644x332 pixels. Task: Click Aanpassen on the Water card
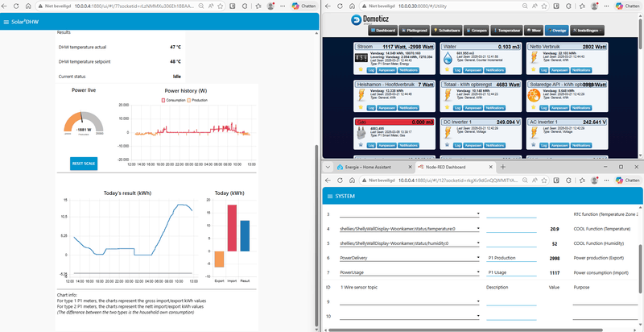click(x=473, y=70)
